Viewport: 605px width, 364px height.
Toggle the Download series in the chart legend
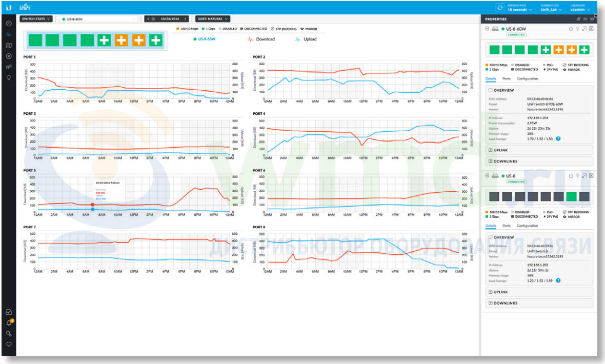(261, 39)
